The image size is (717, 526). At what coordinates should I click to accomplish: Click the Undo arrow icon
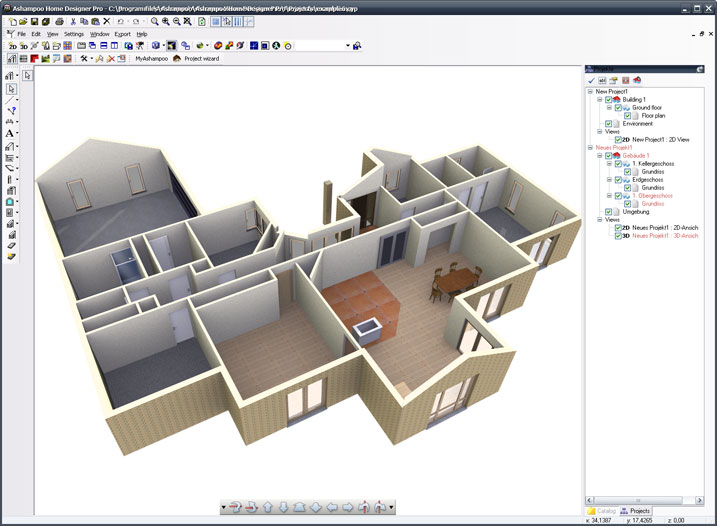[x=122, y=21]
